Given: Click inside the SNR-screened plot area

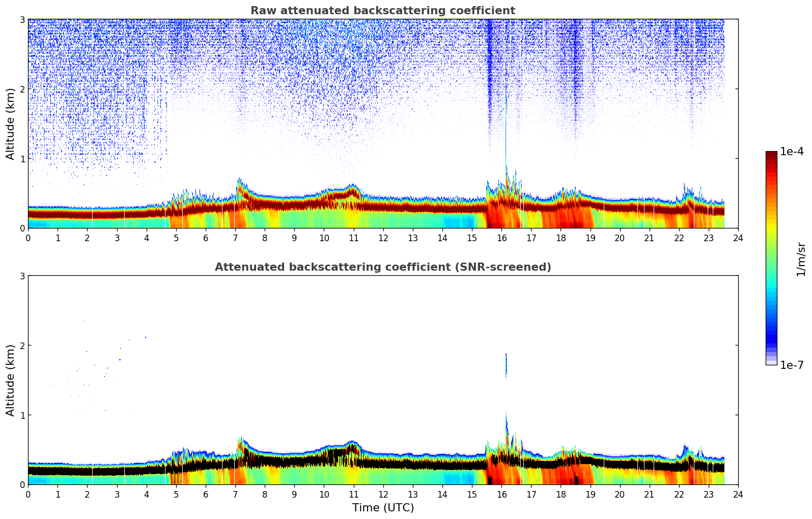Looking at the screenshot, I should click(383, 380).
